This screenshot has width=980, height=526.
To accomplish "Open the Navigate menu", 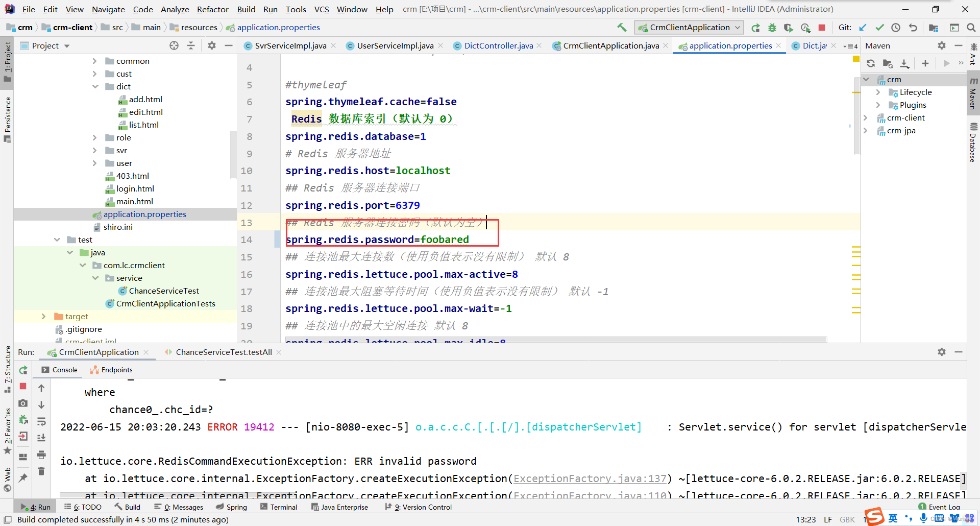I will click(x=108, y=9).
